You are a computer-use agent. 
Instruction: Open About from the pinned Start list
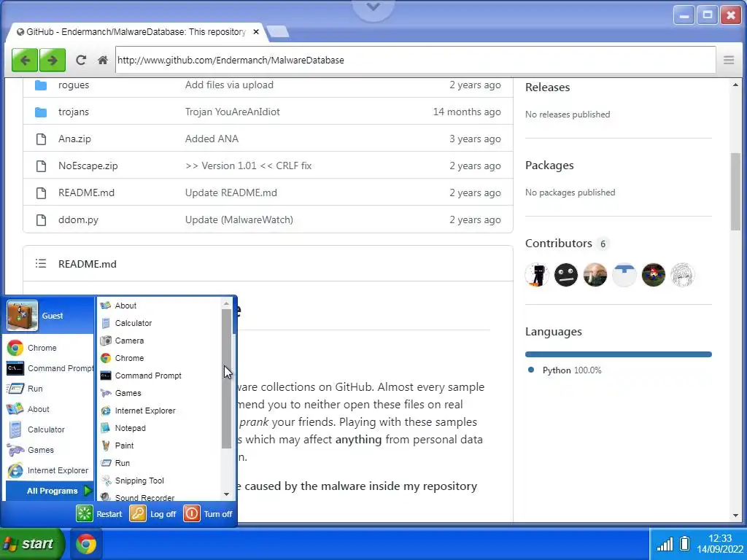click(28, 409)
